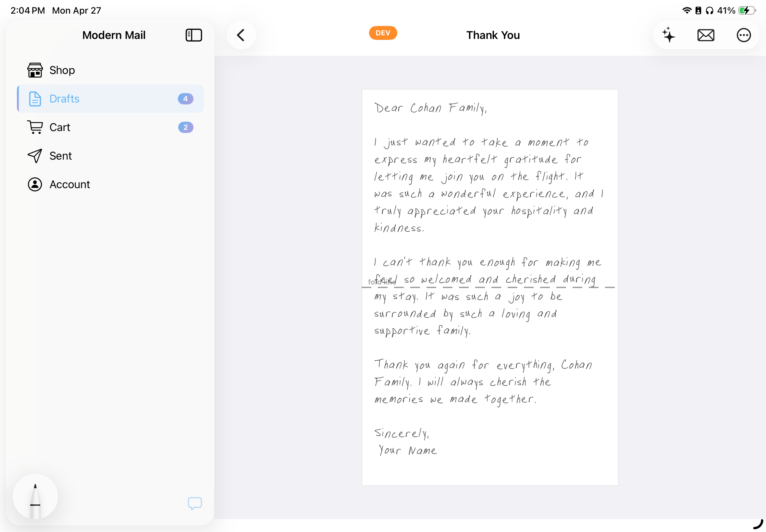Screen dimensions: 766x532
Task: Tap the Wi-Fi status icon
Action: 686,11
